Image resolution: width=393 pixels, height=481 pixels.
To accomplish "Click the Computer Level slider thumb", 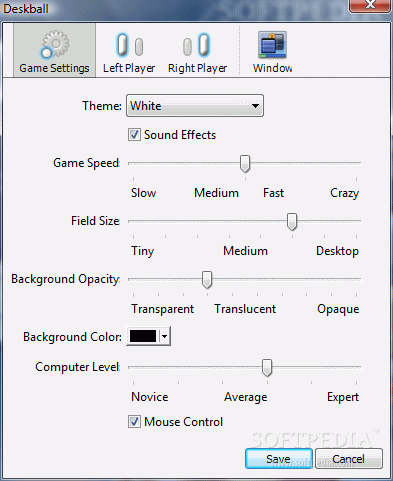I will coord(267,368).
